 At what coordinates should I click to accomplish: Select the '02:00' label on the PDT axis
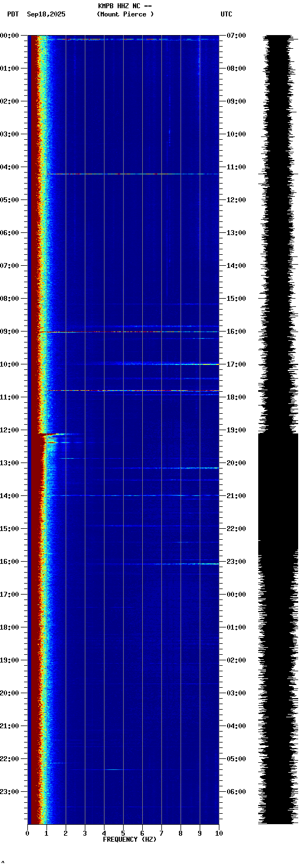[9, 101]
